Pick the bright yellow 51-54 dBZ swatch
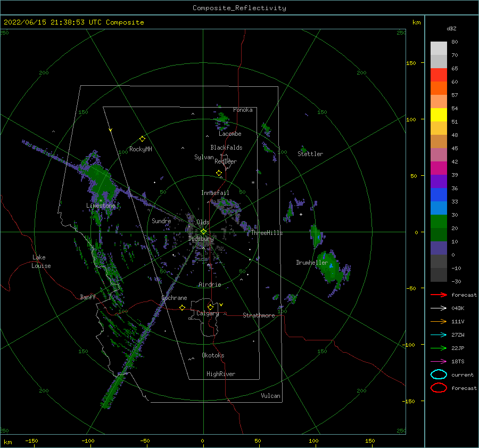The width and height of the screenshot is (479, 448). 439,115
